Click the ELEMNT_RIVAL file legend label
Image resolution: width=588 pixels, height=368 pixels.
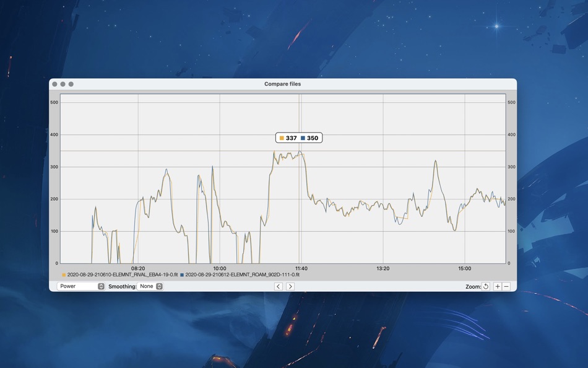pos(123,274)
